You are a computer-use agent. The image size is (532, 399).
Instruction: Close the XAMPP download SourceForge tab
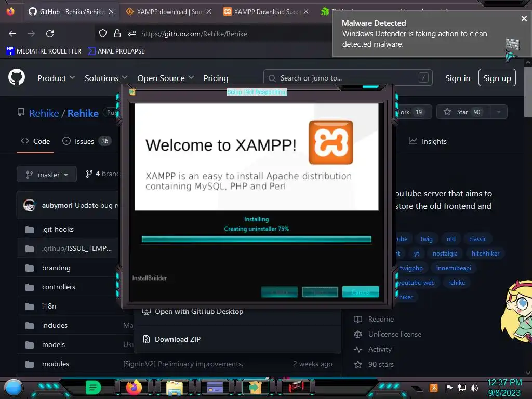point(209,11)
